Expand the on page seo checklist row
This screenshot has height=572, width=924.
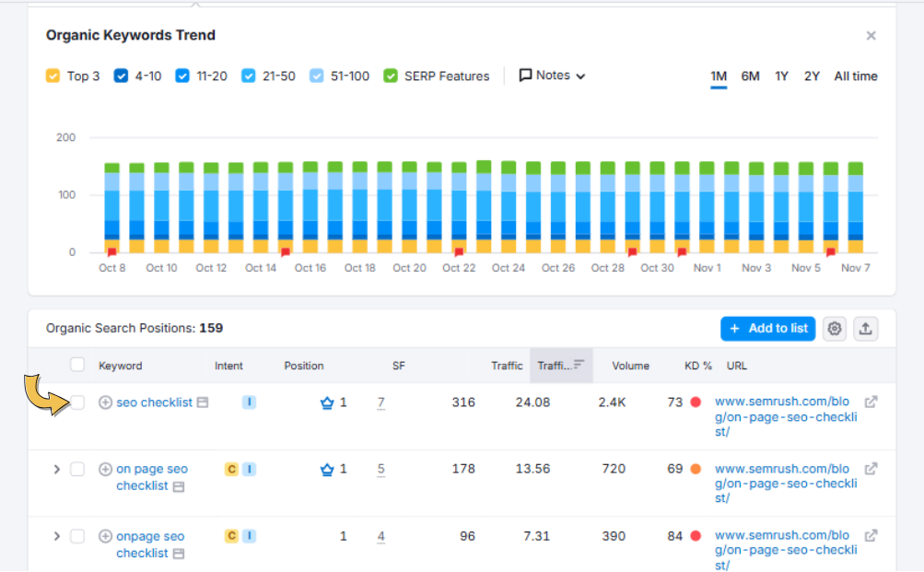[x=56, y=469]
